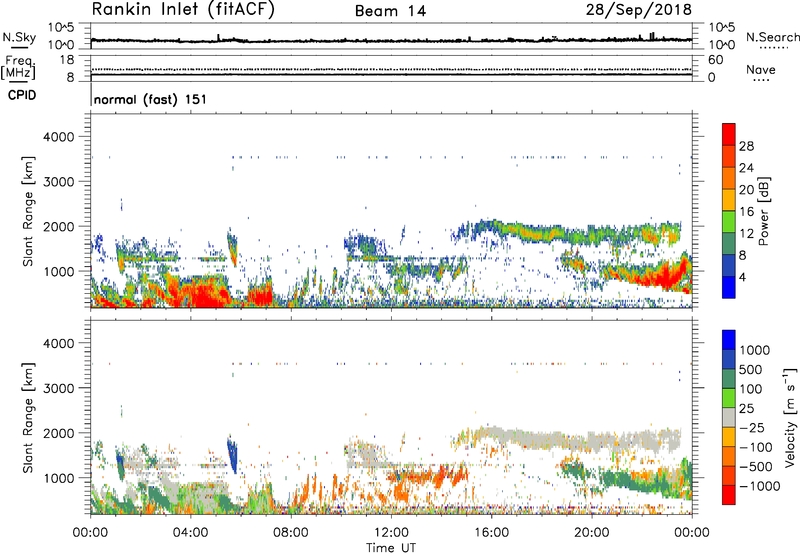Click 'normal (fast) 151' text
Screen dimensions: 800x554
[151, 99]
